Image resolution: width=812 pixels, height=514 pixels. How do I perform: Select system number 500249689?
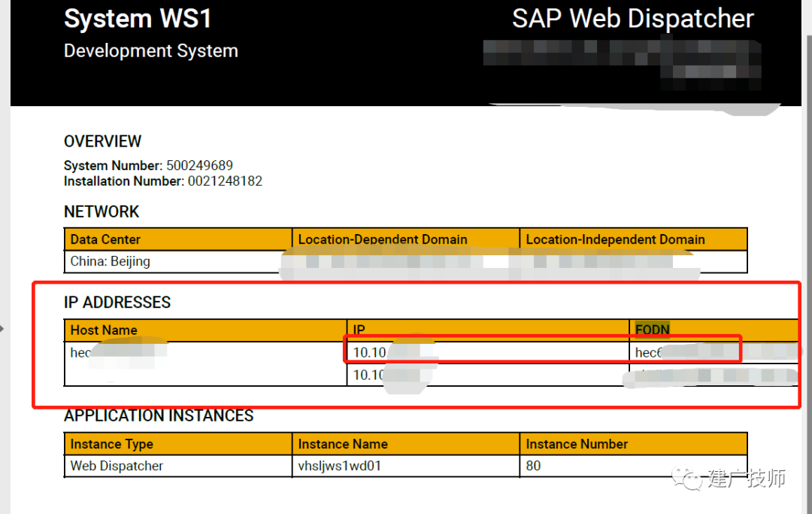(199, 166)
